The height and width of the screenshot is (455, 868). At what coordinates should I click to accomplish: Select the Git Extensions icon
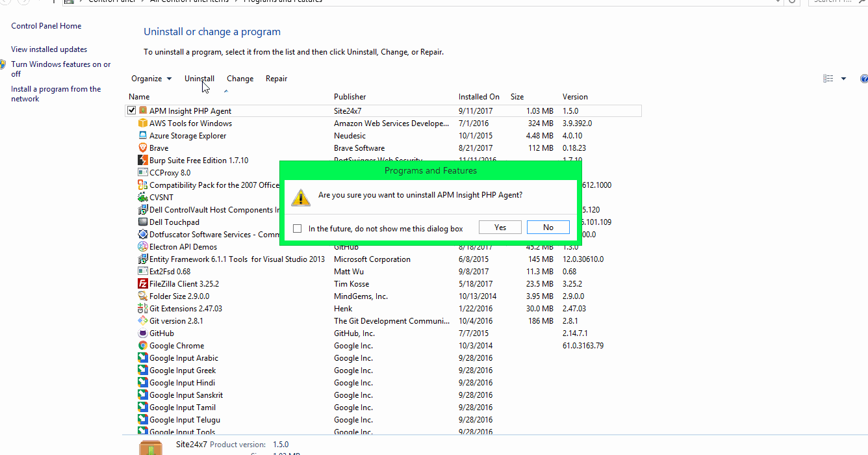pos(142,308)
